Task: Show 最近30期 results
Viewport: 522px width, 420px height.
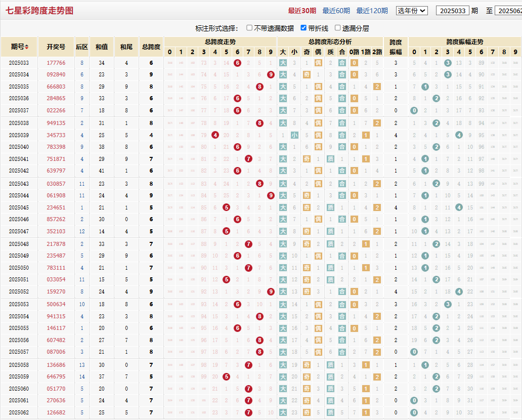Action: point(302,11)
